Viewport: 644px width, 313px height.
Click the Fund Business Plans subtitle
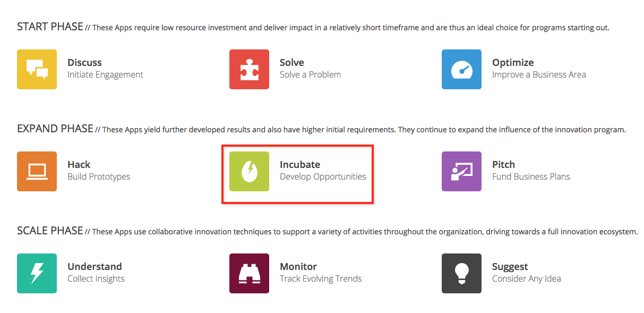(x=531, y=177)
